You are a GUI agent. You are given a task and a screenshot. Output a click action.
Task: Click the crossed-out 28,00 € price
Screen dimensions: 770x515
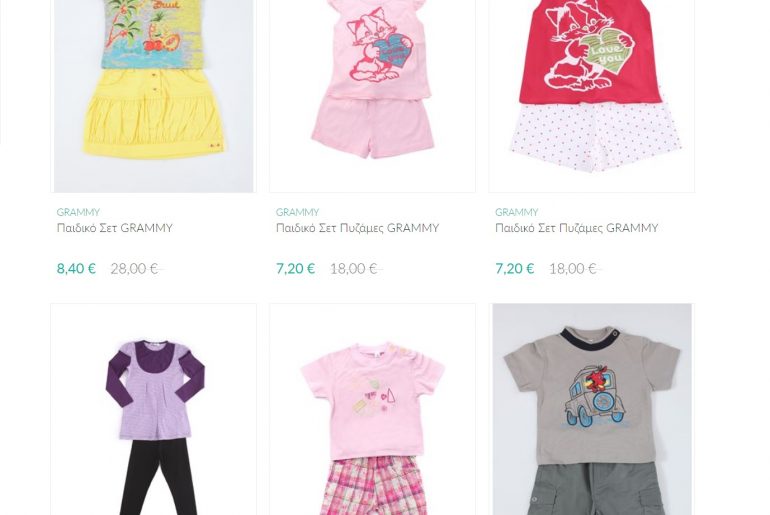[134, 269]
